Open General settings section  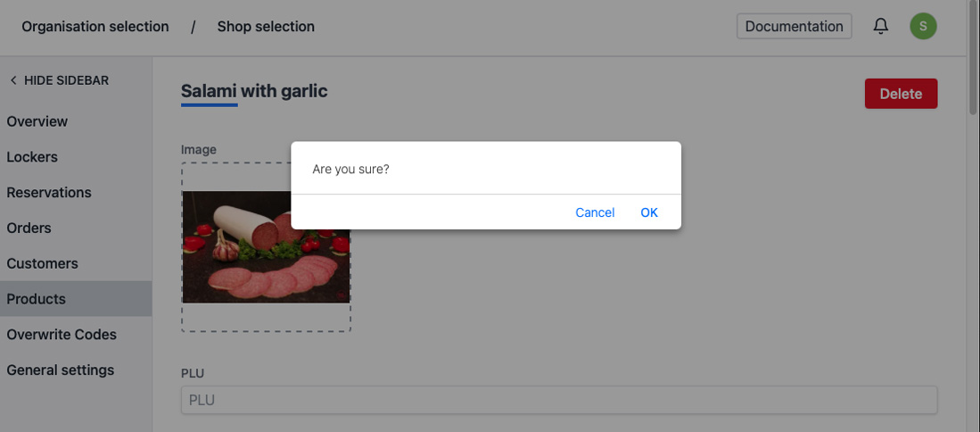[61, 370]
